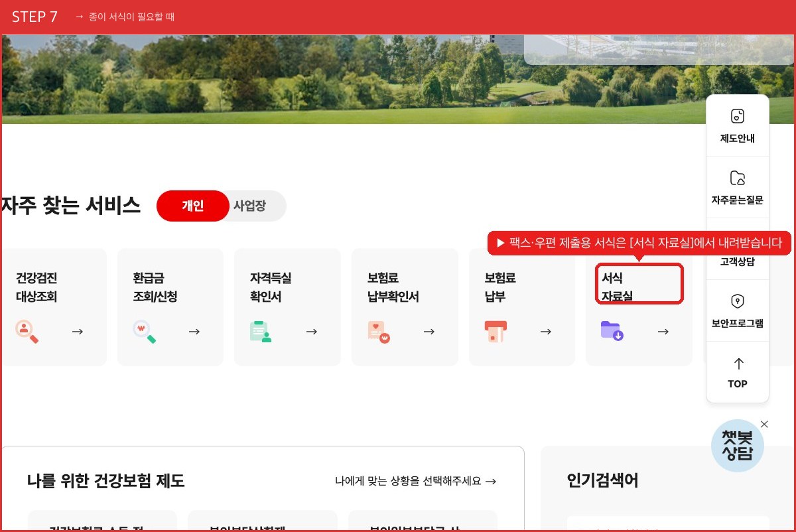
Task: Click the arrow on 환급금 조회/신청 card
Action: pos(194,332)
